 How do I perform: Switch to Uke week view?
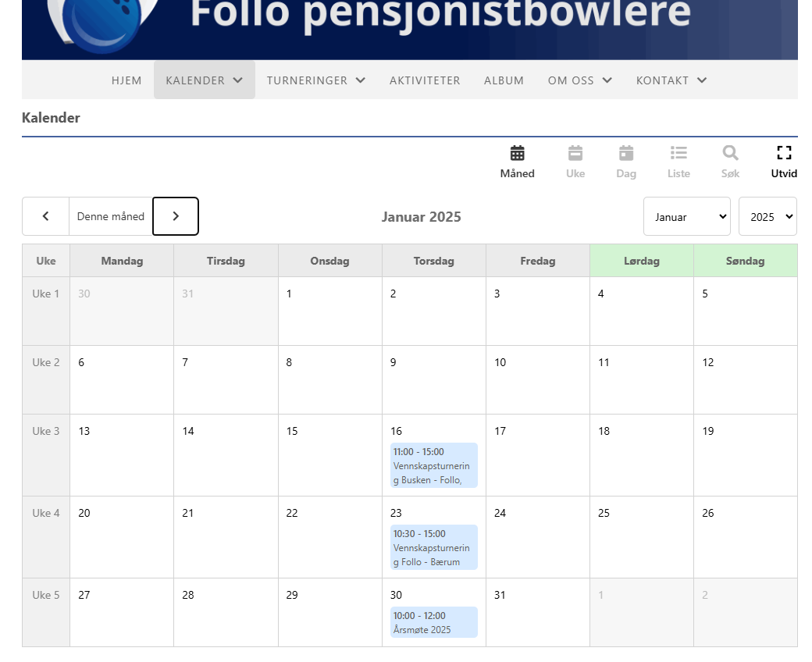pos(575,162)
